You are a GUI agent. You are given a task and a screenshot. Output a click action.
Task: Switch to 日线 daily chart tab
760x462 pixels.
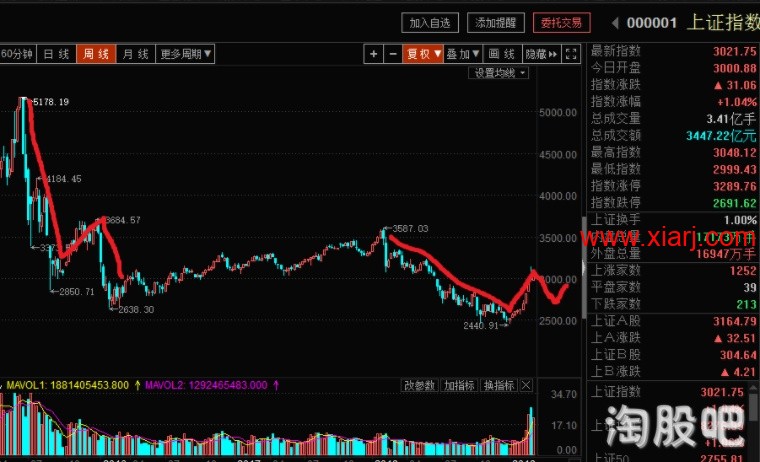56,54
